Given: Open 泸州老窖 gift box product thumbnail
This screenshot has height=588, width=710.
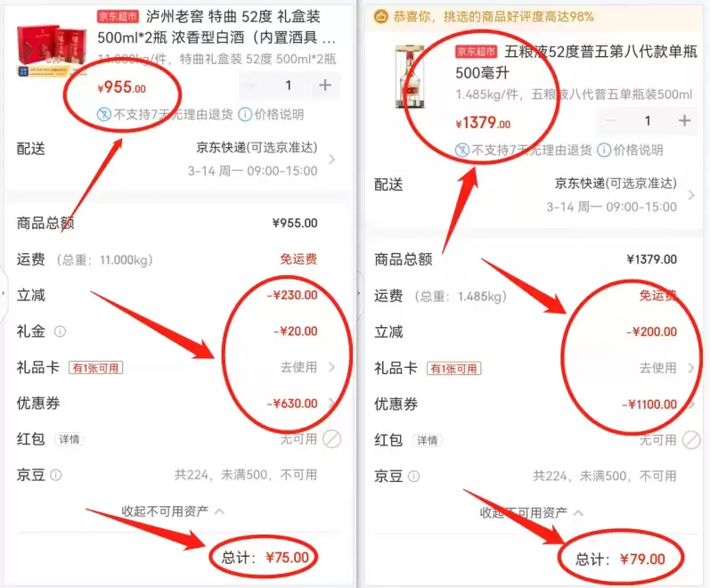Looking at the screenshot, I should pos(51,50).
